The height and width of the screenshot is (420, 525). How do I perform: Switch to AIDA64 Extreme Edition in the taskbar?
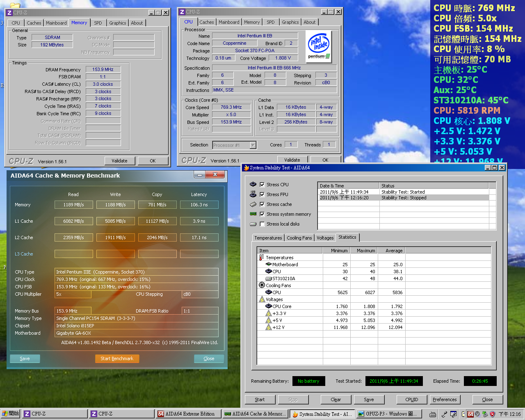pos(189,414)
